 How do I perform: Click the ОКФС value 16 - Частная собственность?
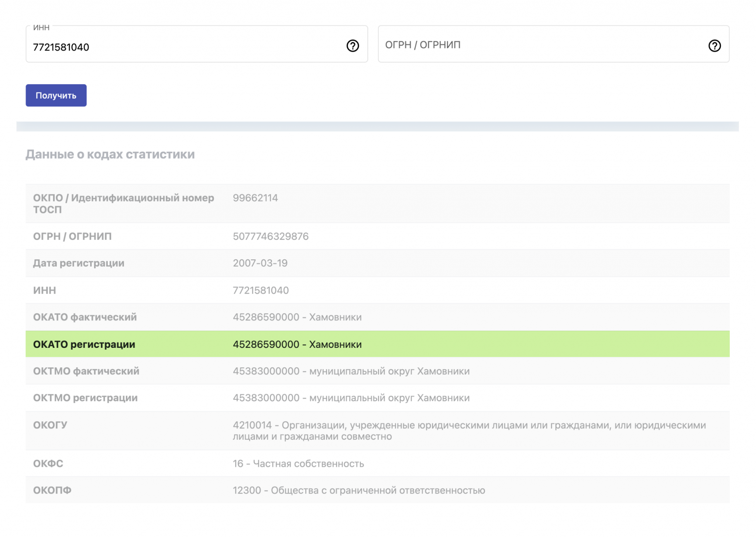tap(298, 464)
